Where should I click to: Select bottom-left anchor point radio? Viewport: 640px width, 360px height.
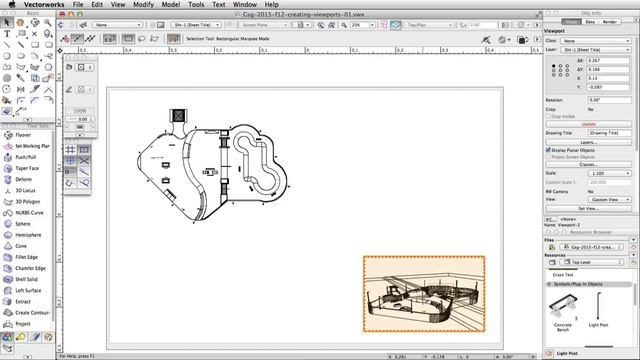point(553,75)
